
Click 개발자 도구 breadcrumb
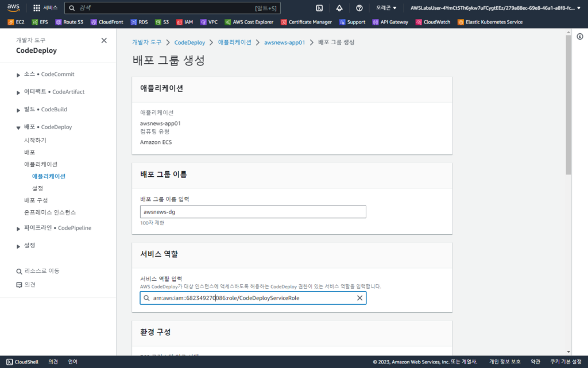click(146, 42)
